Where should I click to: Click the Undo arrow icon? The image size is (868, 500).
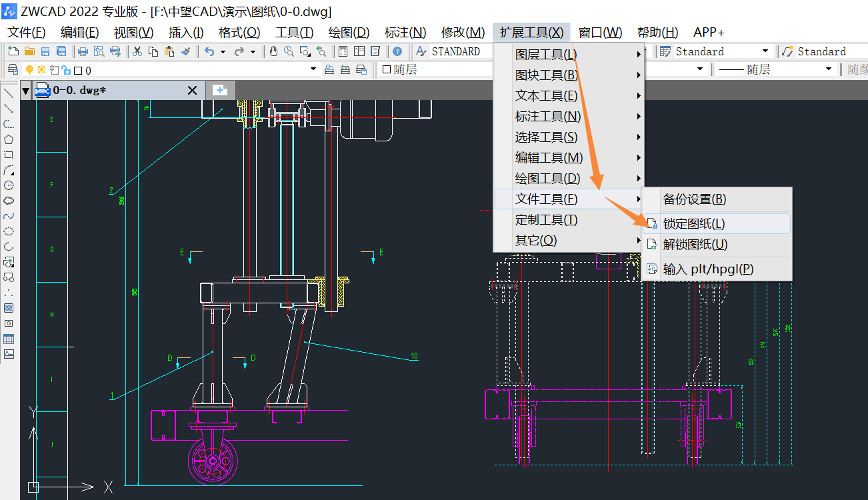click(209, 51)
